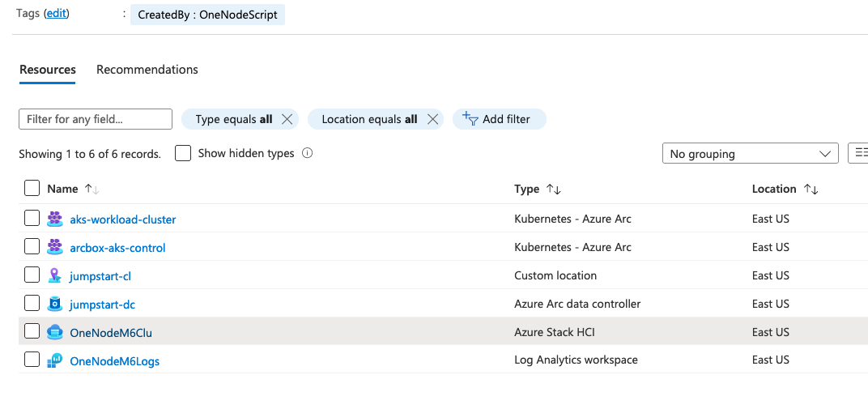Click the Filter for any field input
This screenshot has width=868, height=409.
[x=96, y=119]
